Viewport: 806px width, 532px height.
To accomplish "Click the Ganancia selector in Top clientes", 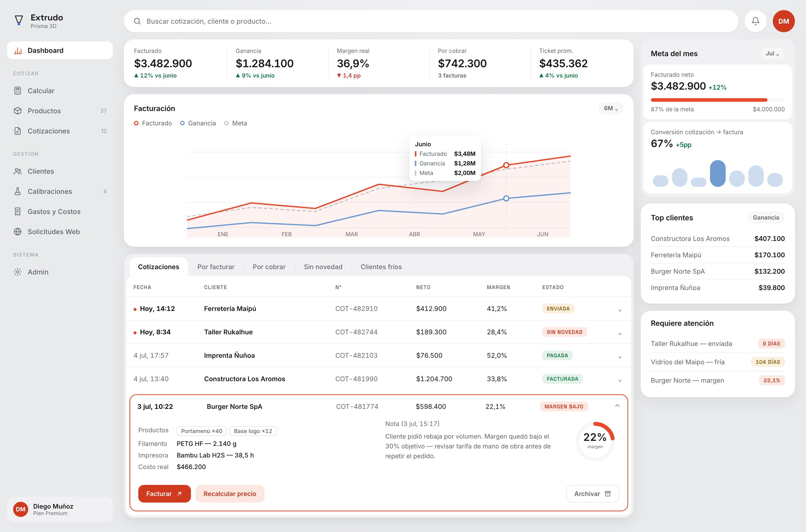I will [x=766, y=218].
